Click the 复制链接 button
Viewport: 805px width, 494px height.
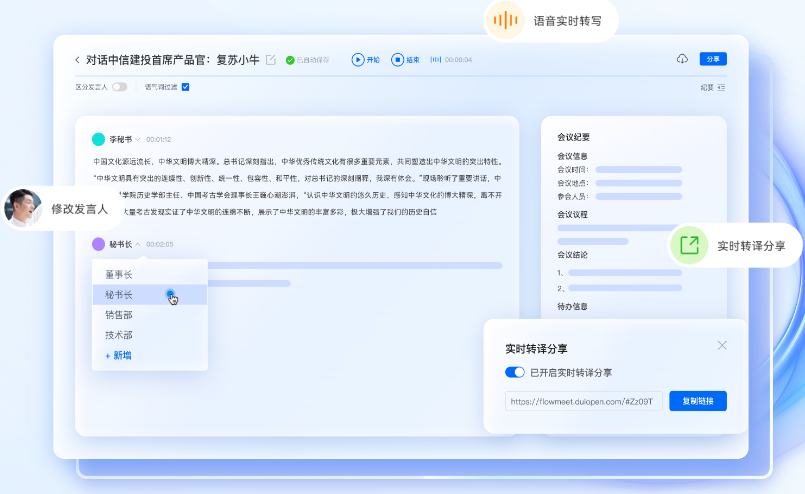point(698,401)
